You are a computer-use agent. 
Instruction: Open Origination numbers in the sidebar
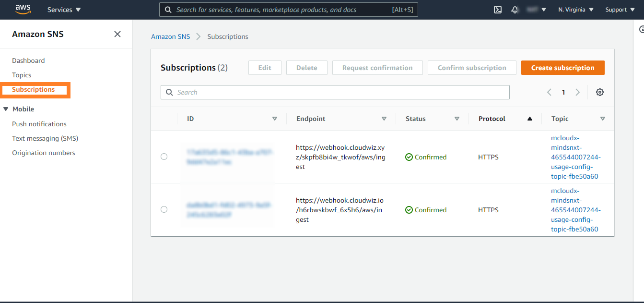tap(44, 153)
